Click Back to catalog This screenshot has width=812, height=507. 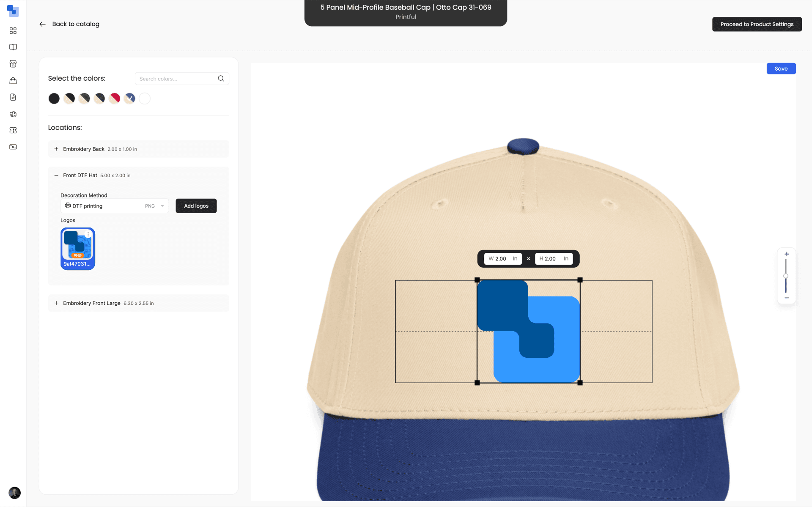pyautogui.click(x=69, y=24)
